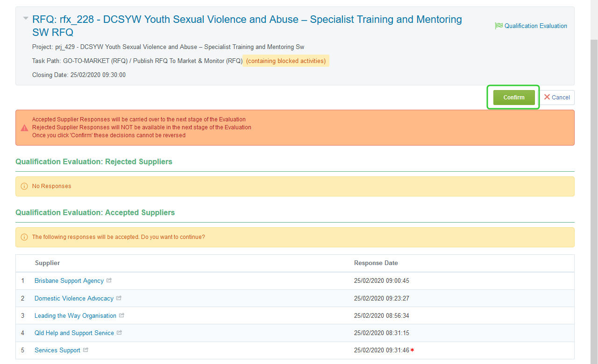Open Qualification Evaluation flag link
The height and width of the screenshot is (364, 598).
click(x=531, y=26)
